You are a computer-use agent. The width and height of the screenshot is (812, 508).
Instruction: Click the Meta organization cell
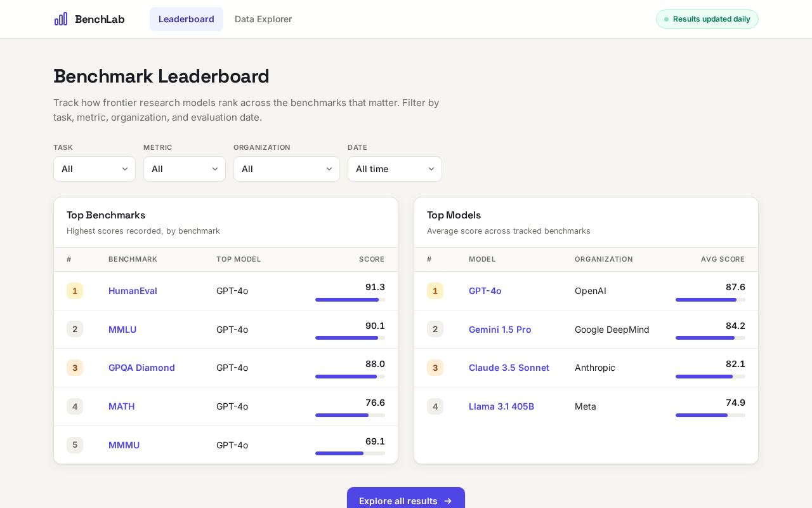pos(586,406)
